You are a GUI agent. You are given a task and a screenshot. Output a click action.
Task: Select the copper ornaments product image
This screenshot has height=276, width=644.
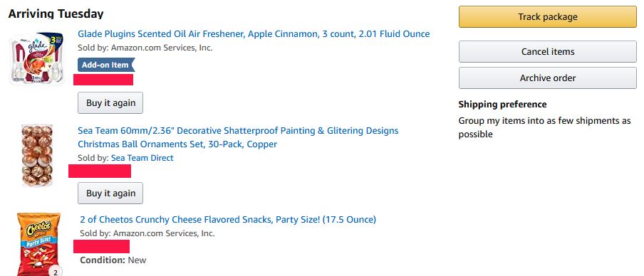click(x=37, y=156)
